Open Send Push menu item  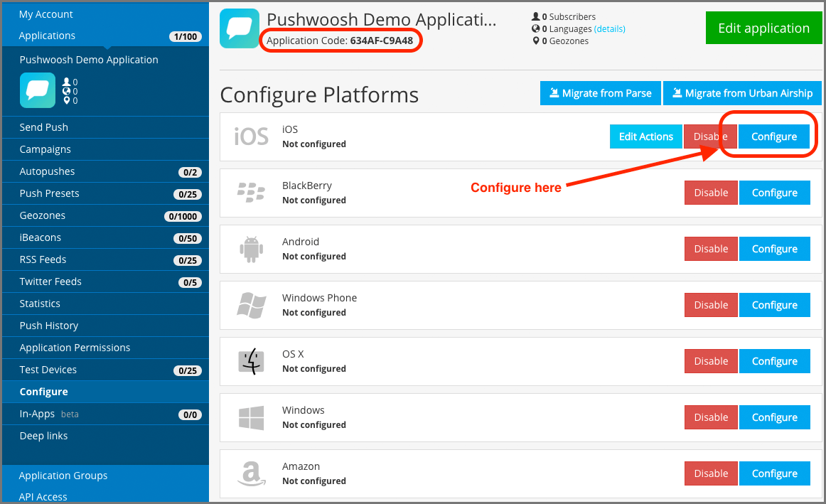coord(105,127)
